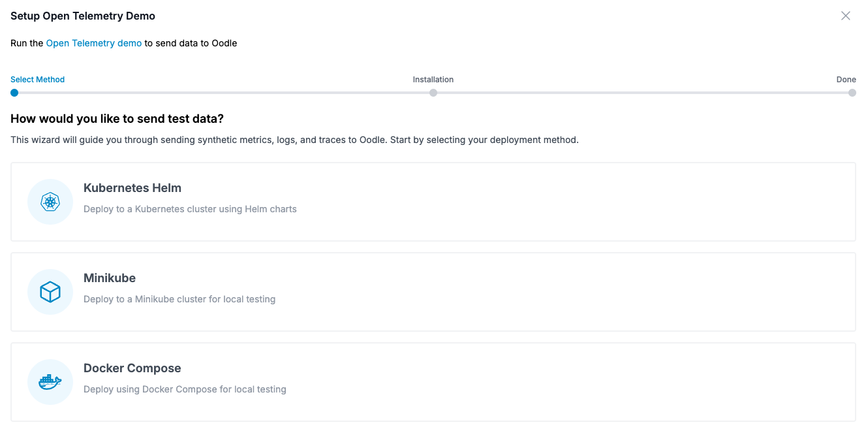Click the gray Installation step dot
868x448 pixels.
tap(433, 93)
